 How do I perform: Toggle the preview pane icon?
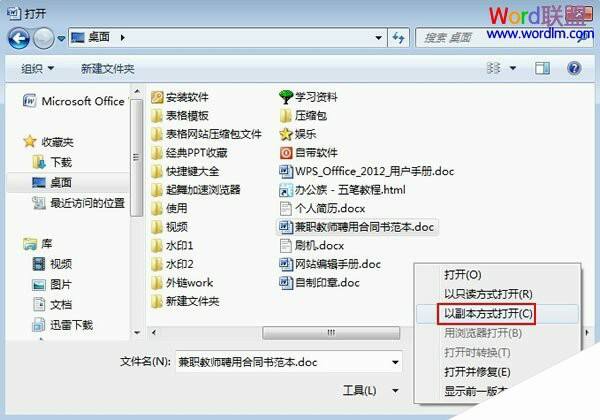point(542,68)
